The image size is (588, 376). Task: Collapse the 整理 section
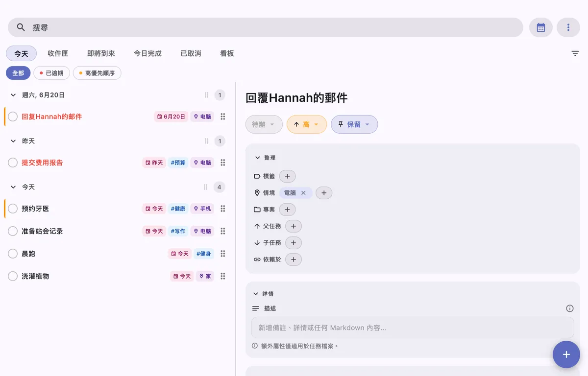(258, 158)
